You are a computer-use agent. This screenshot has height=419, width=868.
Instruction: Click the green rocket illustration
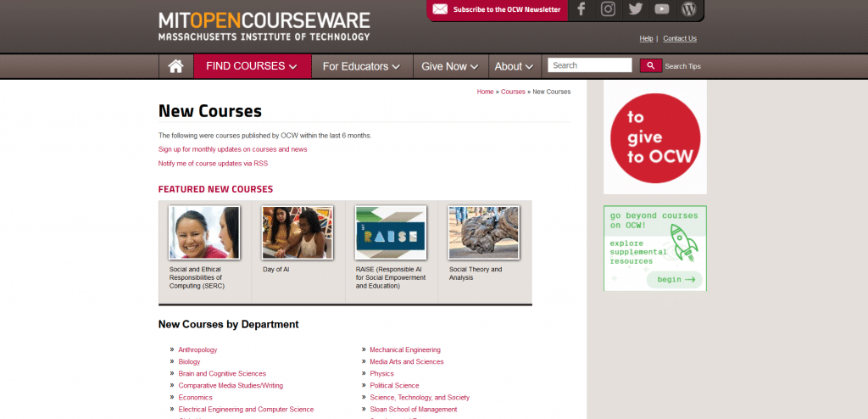tap(682, 242)
